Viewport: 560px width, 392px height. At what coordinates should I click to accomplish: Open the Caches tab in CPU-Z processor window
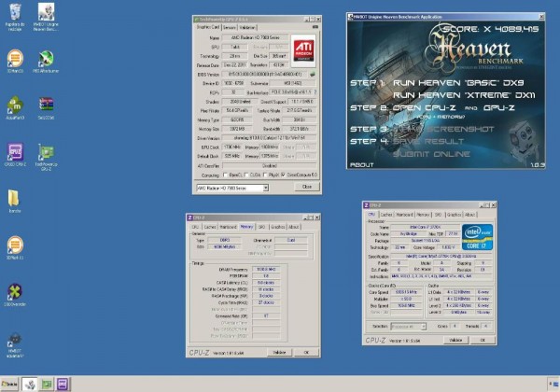386,215
